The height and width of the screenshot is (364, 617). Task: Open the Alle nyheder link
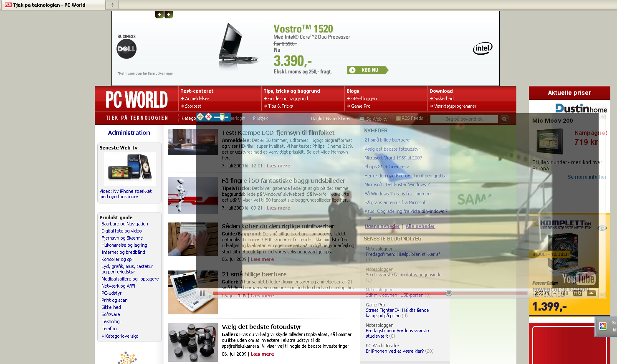point(420,226)
